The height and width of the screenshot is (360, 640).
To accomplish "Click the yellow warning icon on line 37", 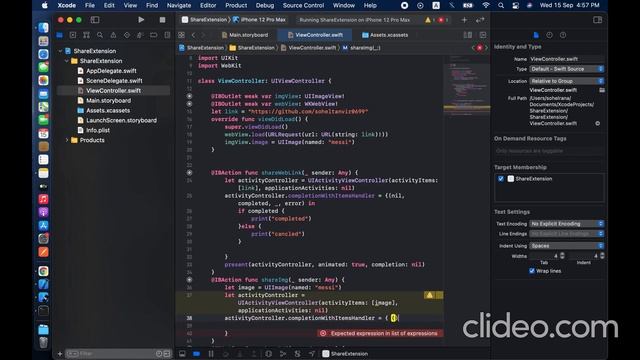I will coord(429,295).
